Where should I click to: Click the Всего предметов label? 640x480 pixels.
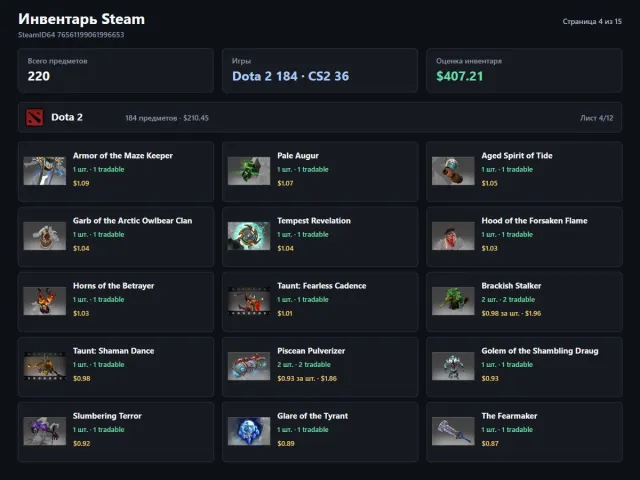pyautogui.click(x=58, y=61)
